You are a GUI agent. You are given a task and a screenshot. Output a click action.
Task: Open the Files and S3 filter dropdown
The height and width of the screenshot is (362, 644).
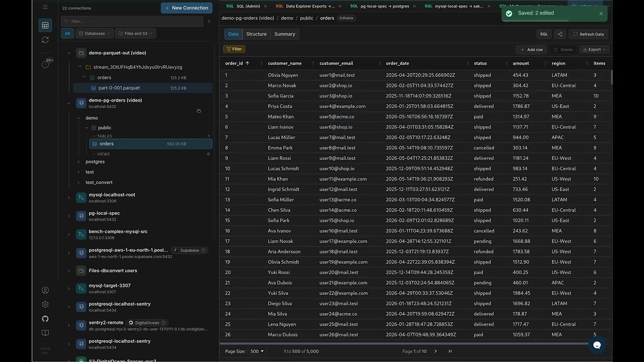coord(135,33)
